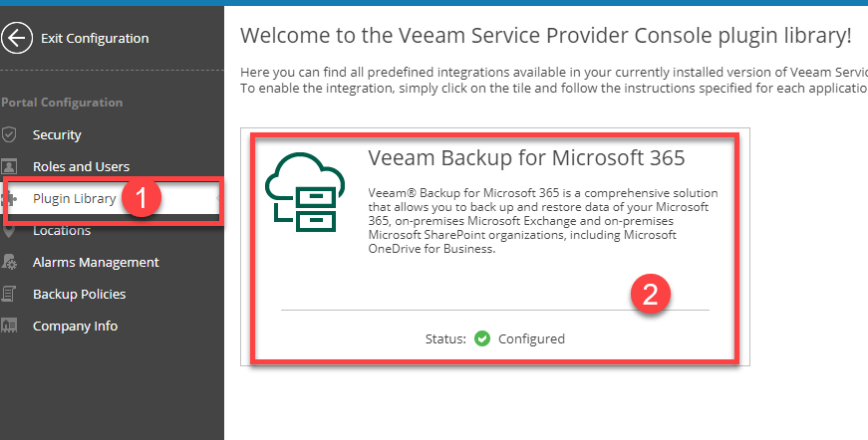
Task: Click the Security shield icon
Action: click(9, 134)
